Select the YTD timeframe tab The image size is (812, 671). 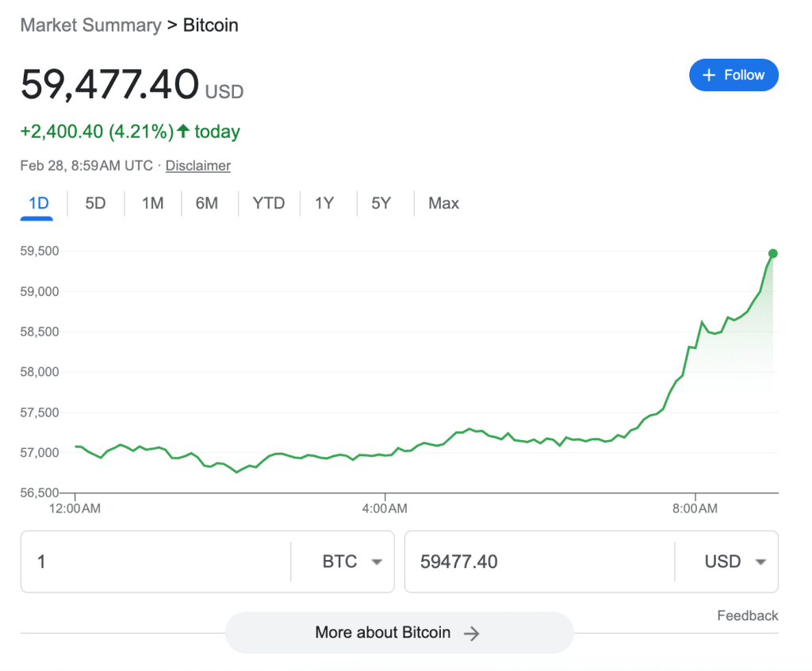[269, 203]
